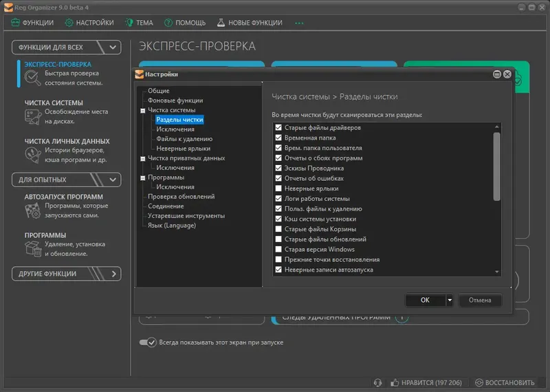Click the Экспресс-проверка magnifier icon
Image resolution: width=550 pixels, height=392 pixels.
(x=32, y=78)
